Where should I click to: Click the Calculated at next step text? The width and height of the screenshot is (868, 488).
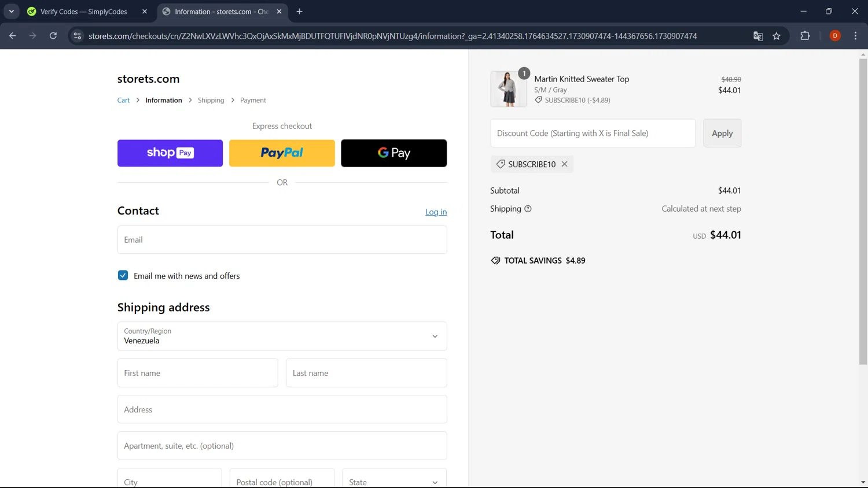click(x=701, y=209)
